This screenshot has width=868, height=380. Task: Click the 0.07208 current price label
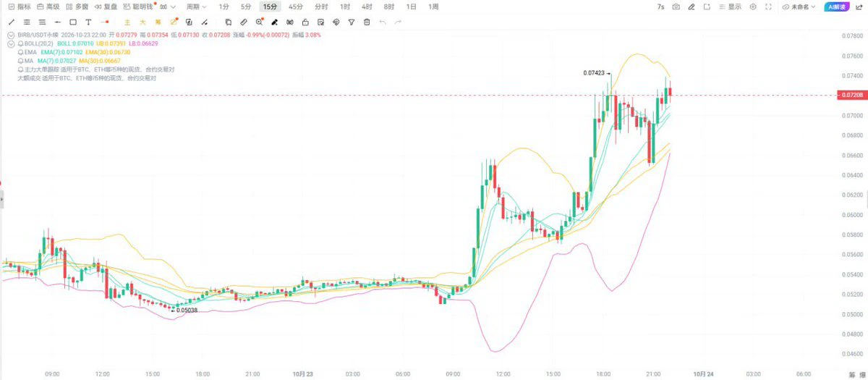[x=851, y=95]
